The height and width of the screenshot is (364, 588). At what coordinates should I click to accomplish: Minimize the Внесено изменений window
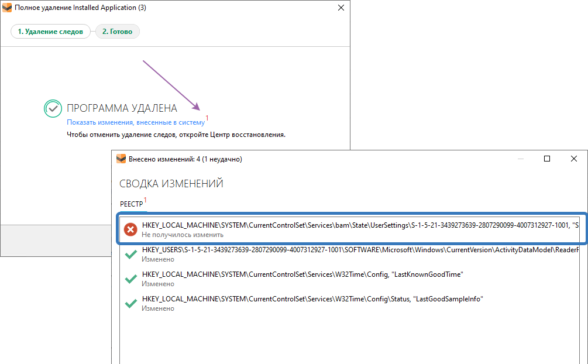click(x=520, y=159)
